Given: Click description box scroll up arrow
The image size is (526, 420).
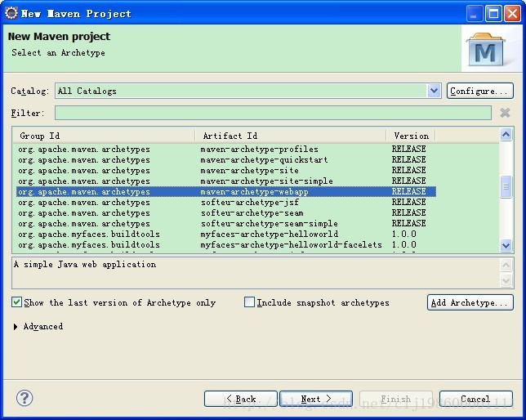Looking at the screenshot, I should (506, 266).
